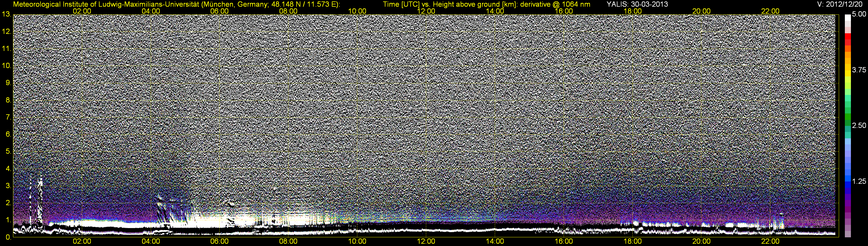Click the 0 km height axis label
This screenshot has width=868, height=246.
8,237
